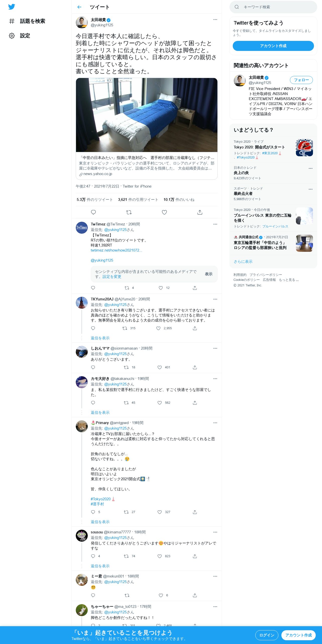Viewport: 322px width, 644px height.
Task: Click the ログイン button in bottom banner
Action: coord(267,635)
